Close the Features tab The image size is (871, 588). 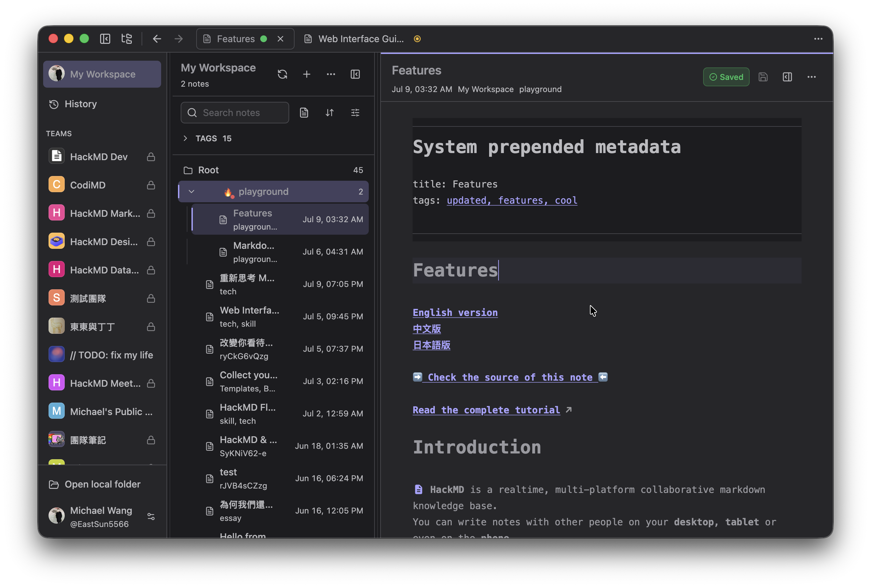click(280, 38)
